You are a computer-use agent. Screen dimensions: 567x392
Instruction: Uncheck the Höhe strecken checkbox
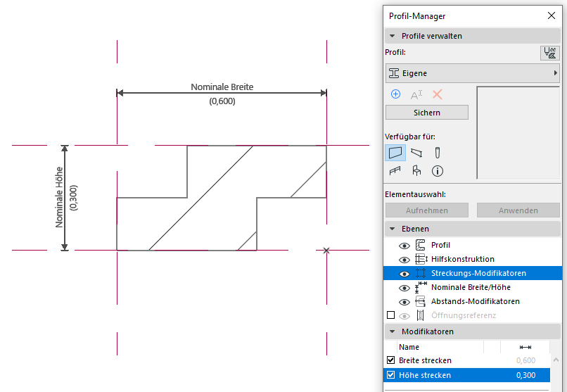click(390, 374)
